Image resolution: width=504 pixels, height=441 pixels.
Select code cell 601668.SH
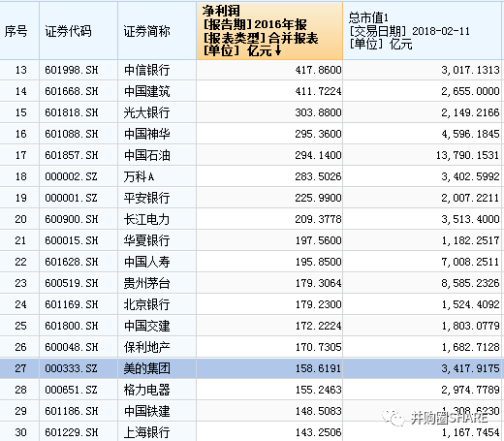click(x=79, y=91)
